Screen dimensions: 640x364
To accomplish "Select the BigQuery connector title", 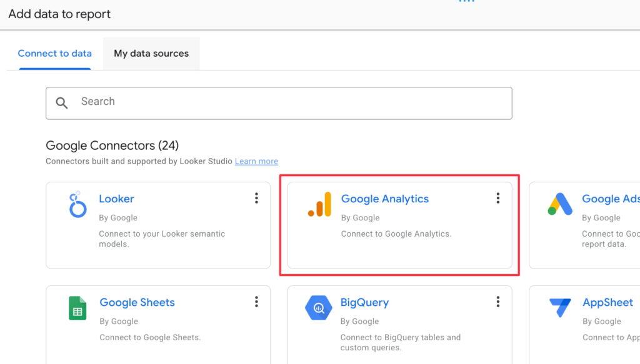I will coord(364,303).
